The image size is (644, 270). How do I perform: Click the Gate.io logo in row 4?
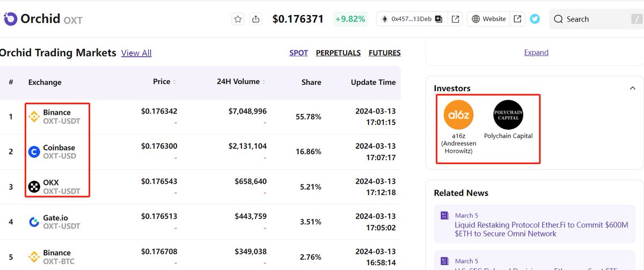pos(34,222)
